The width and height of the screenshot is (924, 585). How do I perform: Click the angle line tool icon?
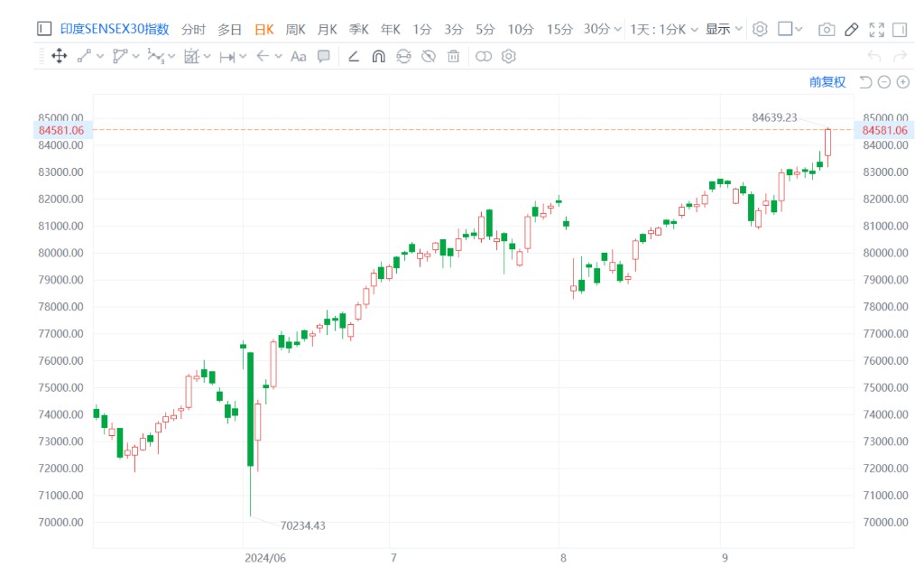tap(354, 57)
